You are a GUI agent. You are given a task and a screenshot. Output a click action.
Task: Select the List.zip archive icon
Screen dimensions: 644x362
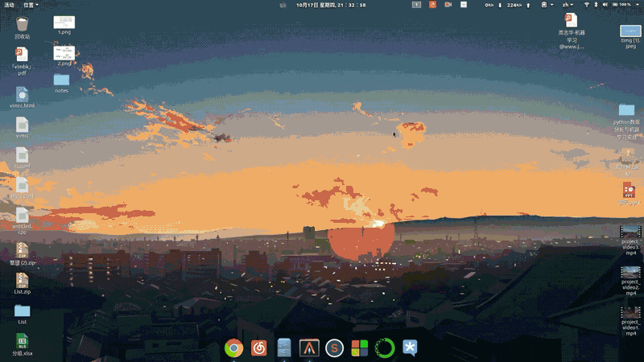(x=23, y=280)
